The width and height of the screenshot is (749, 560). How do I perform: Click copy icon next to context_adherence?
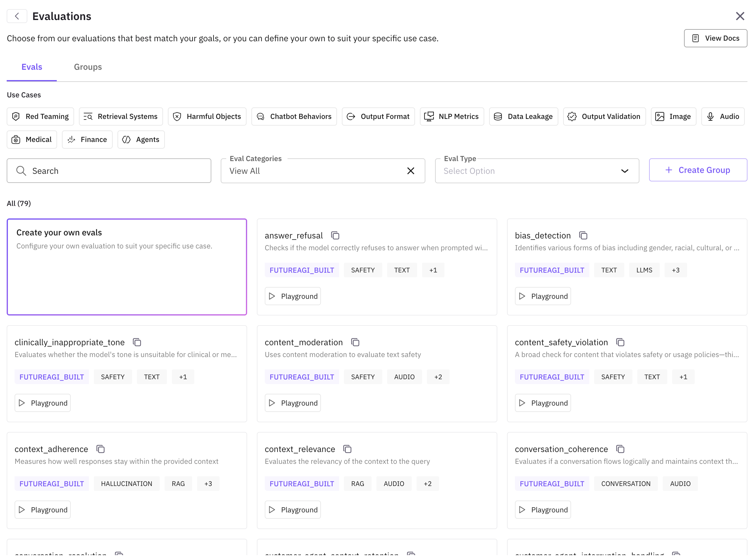[100, 449]
